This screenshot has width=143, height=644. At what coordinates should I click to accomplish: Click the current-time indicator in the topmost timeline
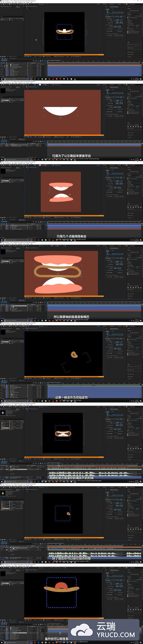pyautogui.click(x=48, y=61)
